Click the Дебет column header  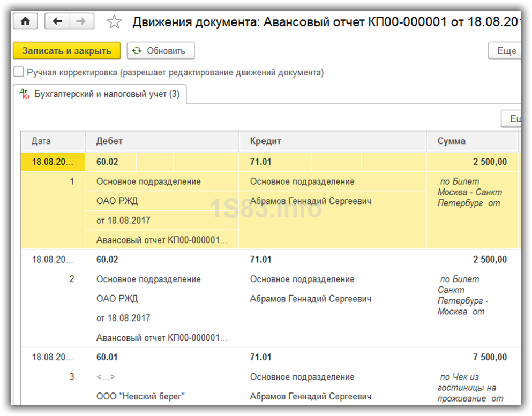click(x=162, y=141)
